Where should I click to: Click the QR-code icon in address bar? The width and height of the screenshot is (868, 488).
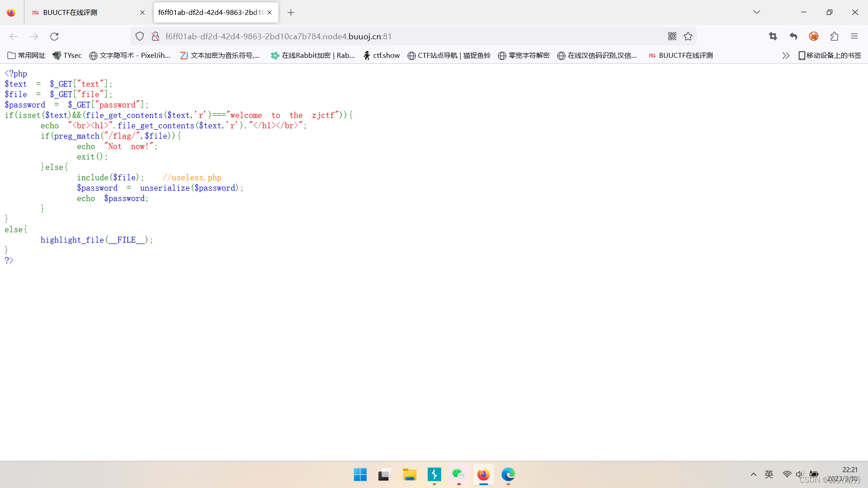pos(672,36)
